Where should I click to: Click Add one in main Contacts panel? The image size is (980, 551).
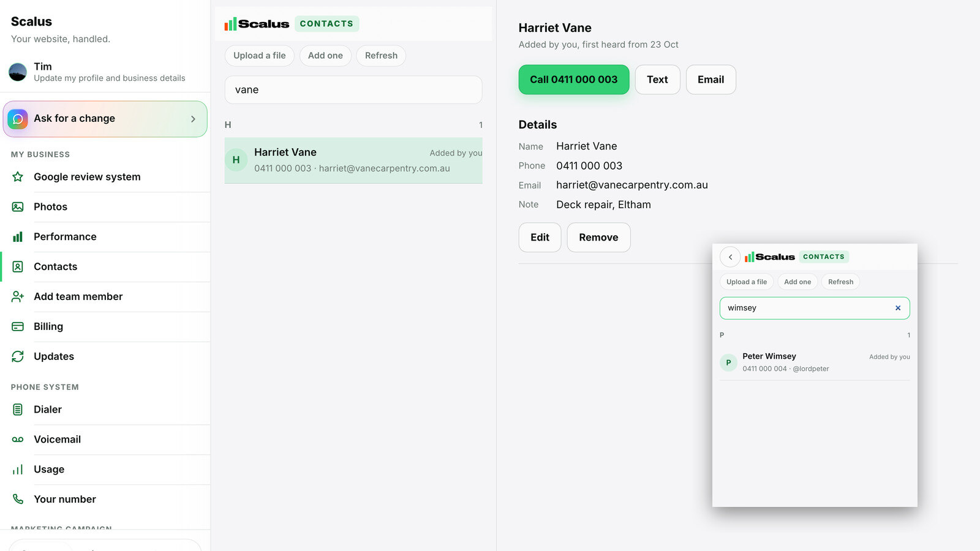coord(325,56)
